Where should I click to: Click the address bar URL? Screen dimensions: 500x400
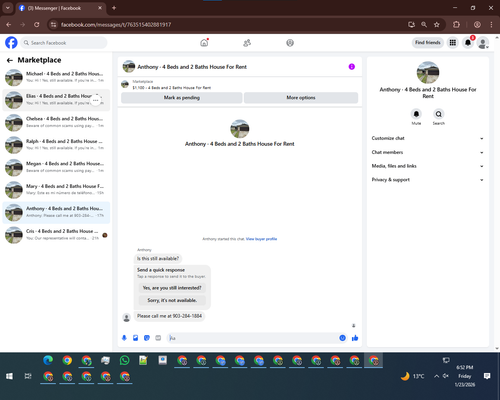116,25
